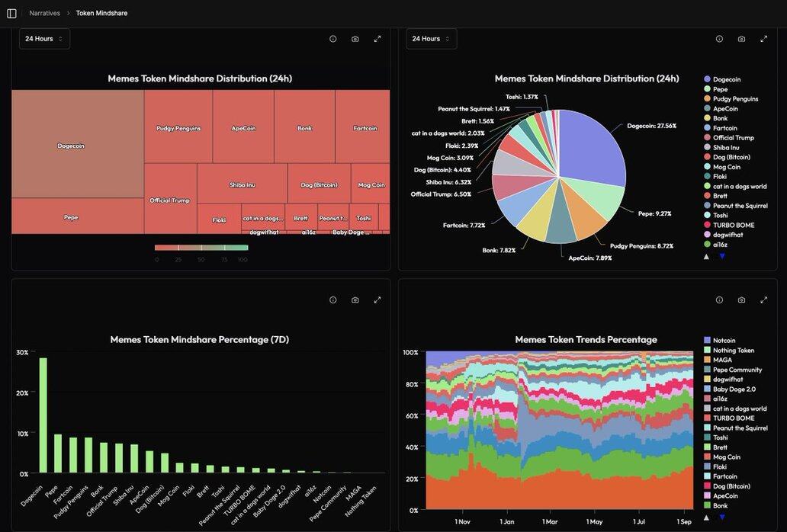
Task: Toggle ApeCoin in trends chart legend
Action: click(x=721, y=496)
